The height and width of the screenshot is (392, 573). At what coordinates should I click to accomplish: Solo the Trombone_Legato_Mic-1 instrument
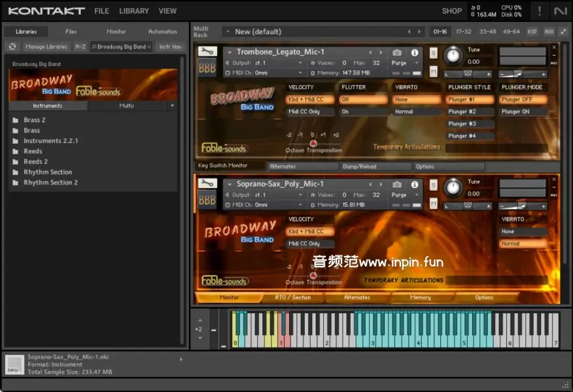pyautogui.click(x=434, y=53)
